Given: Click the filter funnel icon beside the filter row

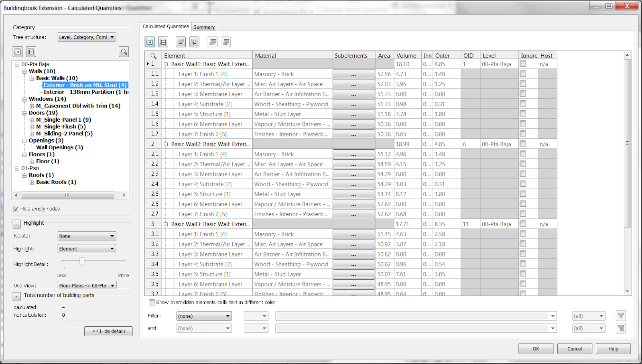Looking at the screenshot, I should (620, 315).
